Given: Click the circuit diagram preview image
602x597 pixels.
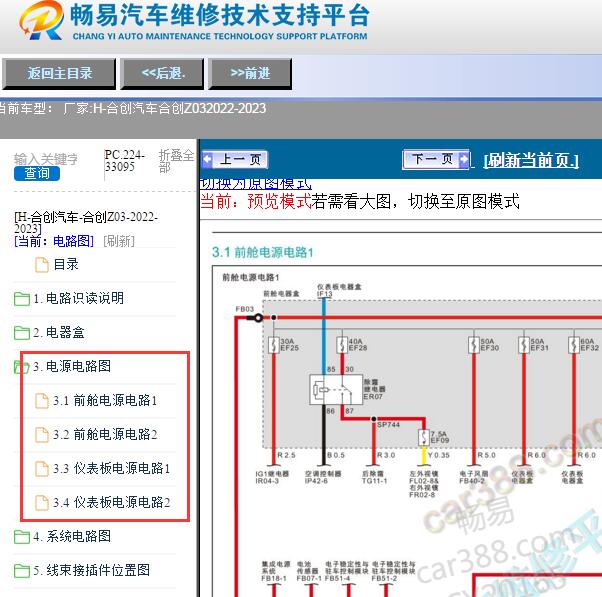Looking at the screenshot, I should (x=407, y=431).
